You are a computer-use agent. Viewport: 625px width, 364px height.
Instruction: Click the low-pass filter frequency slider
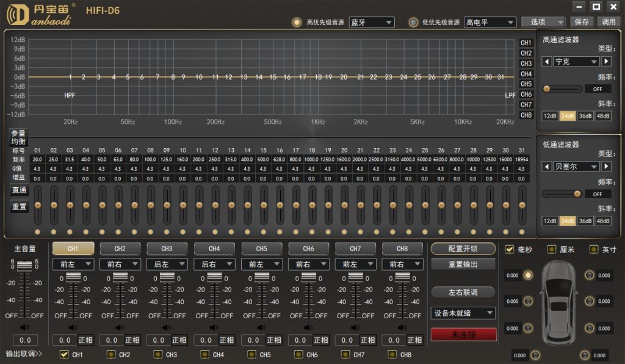562,194
